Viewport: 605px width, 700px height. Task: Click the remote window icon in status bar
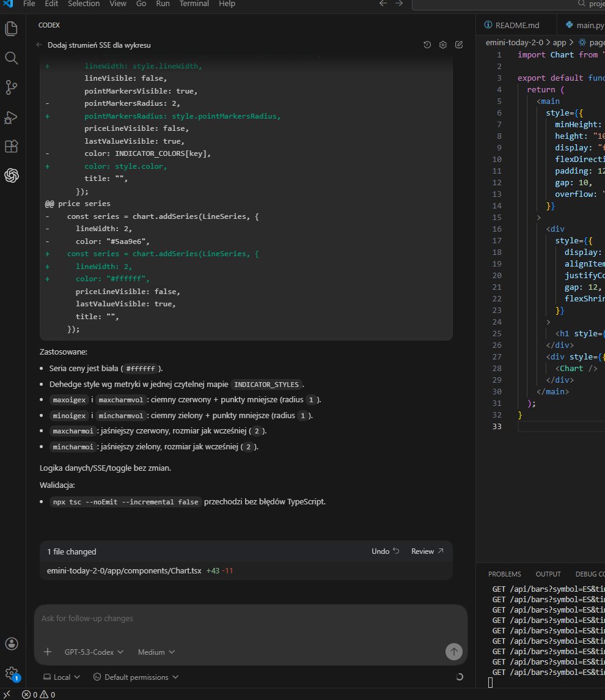click(7, 694)
